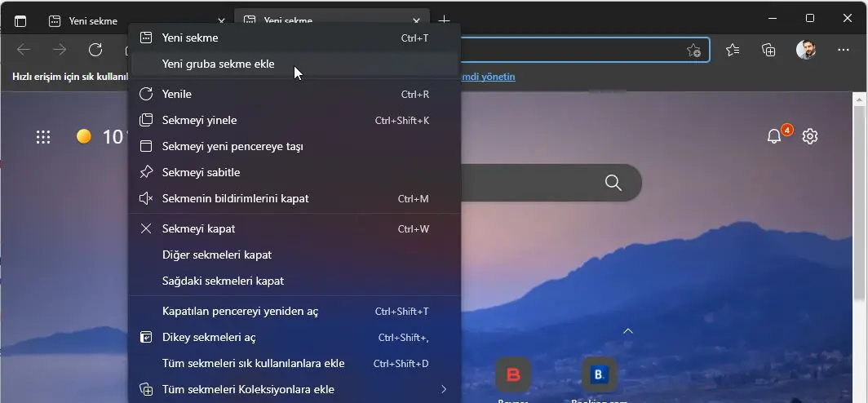Reload page using toolbar refresh icon

95,50
